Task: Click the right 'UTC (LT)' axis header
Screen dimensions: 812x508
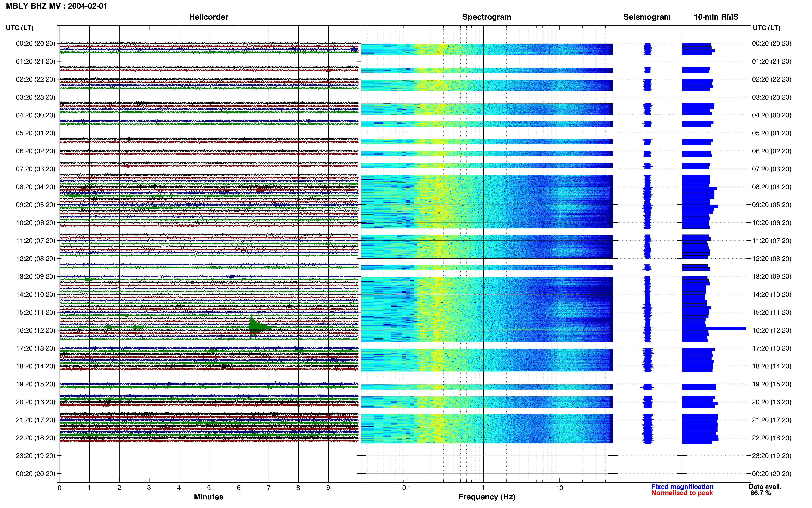Action: coord(766,28)
